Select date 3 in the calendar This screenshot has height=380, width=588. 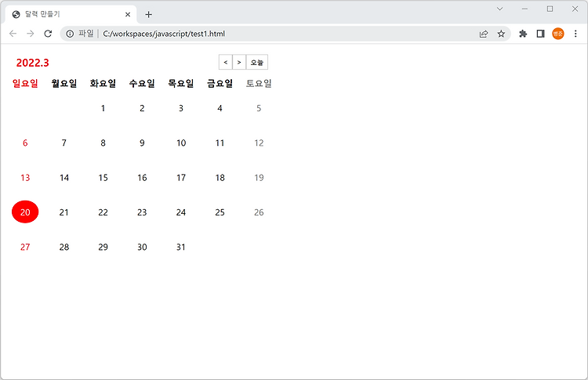pyautogui.click(x=181, y=108)
